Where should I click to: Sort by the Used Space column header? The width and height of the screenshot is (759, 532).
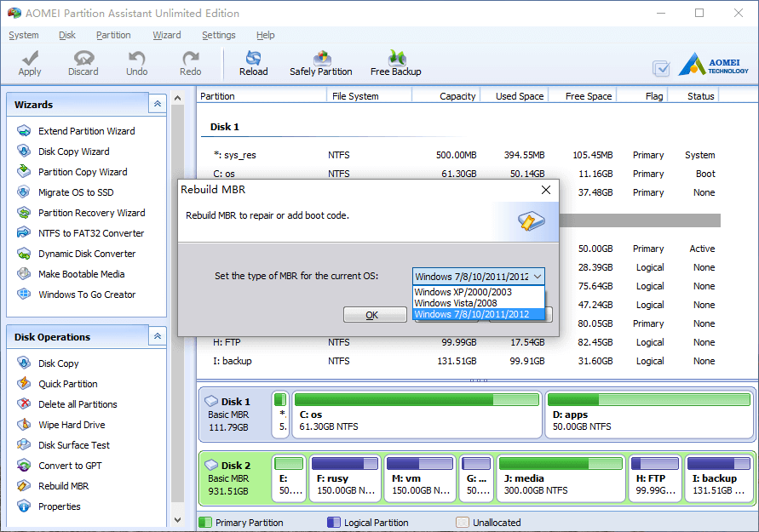515,96
